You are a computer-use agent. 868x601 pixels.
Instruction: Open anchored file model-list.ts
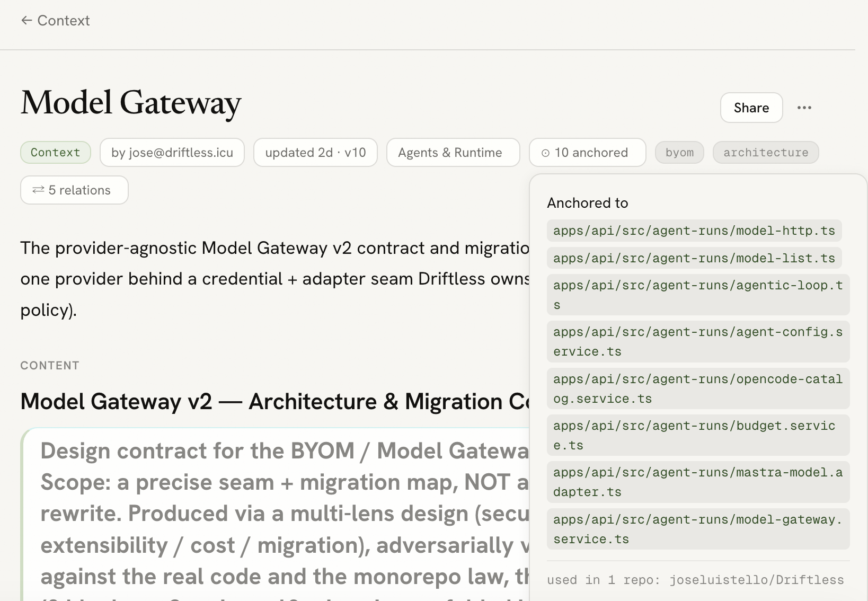694,258
